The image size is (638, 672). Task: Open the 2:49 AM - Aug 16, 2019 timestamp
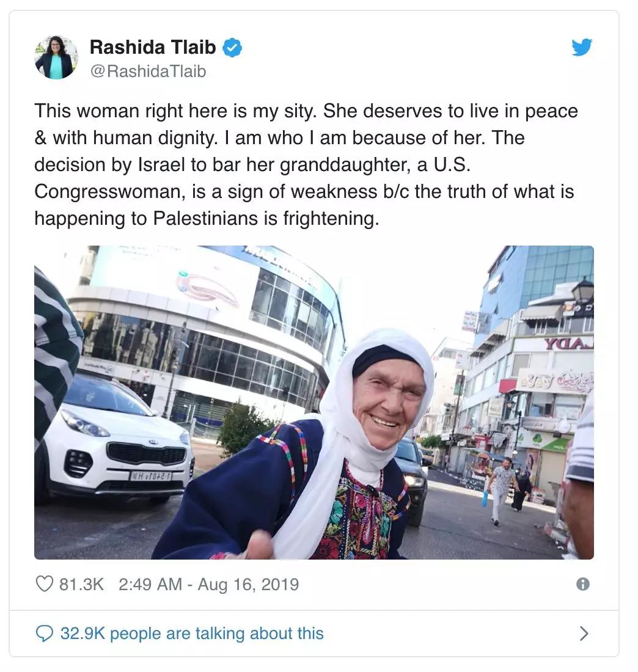click(208, 585)
